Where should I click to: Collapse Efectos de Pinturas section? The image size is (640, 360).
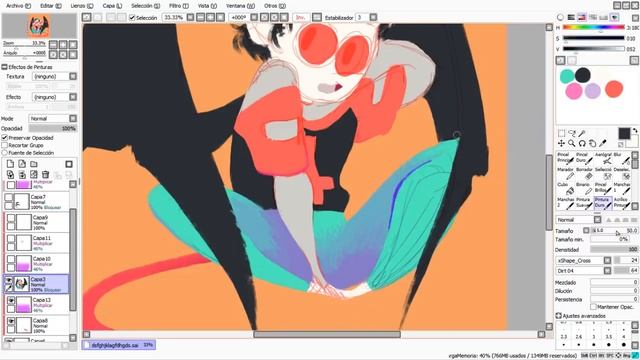coord(4,67)
